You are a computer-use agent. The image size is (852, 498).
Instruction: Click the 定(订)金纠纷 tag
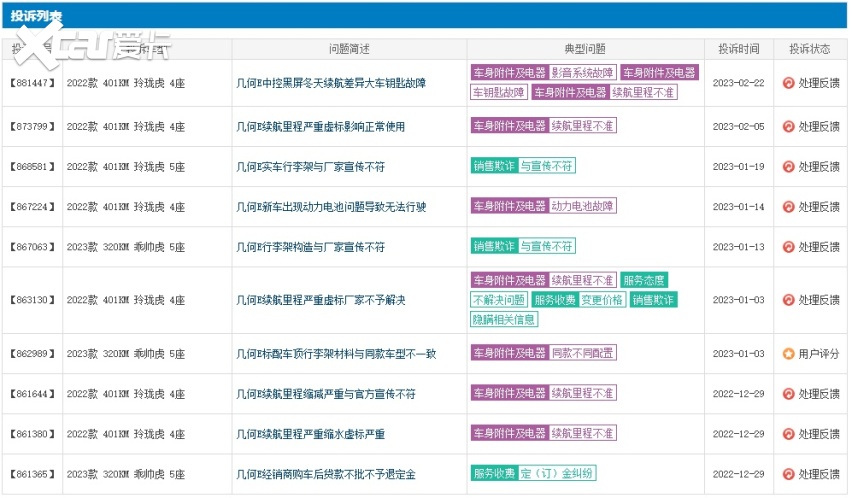(x=557, y=473)
